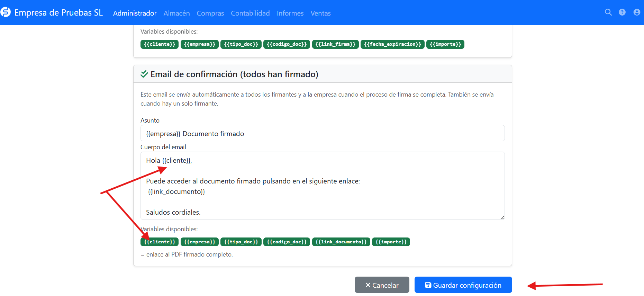Open the help question mark icon
The image size is (644, 296).
click(622, 12)
